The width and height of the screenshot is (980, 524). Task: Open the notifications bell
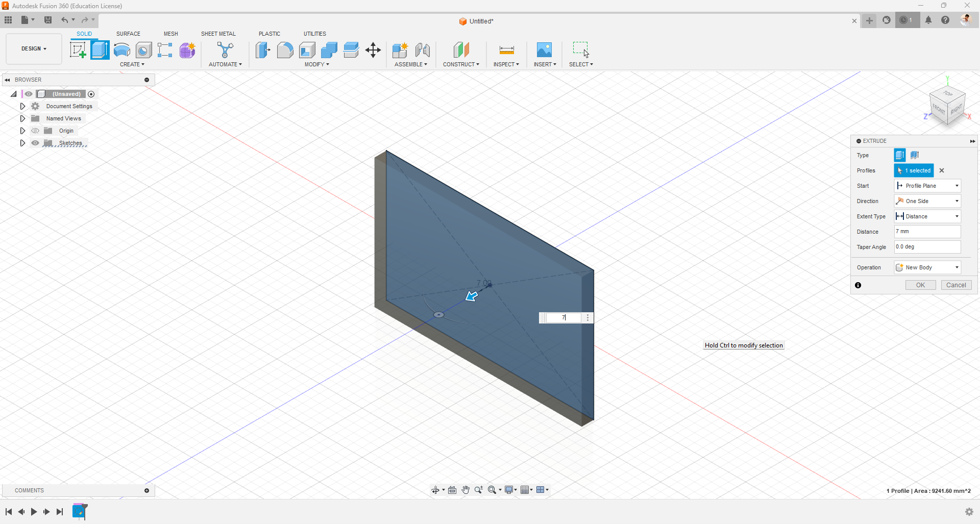tap(928, 20)
